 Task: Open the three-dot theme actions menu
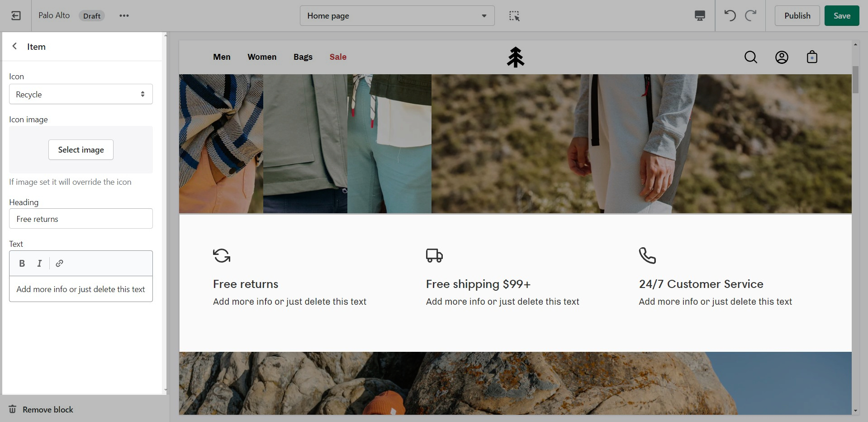coord(124,16)
